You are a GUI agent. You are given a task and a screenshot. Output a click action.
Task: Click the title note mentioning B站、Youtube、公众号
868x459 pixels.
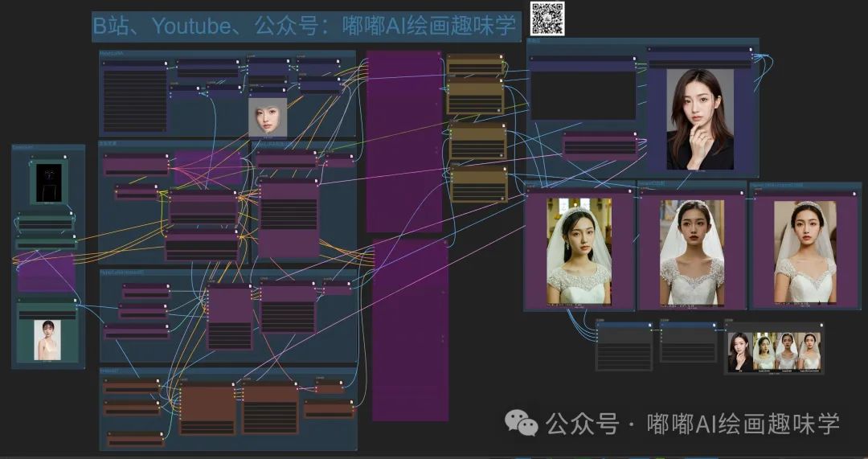tap(306, 26)
